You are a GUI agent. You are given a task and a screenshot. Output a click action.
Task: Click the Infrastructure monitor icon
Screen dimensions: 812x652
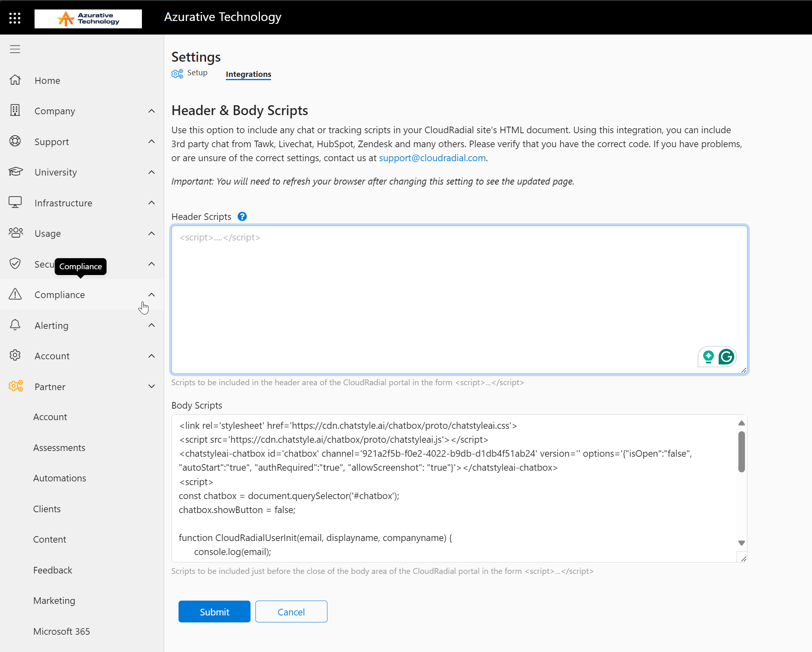(15, 202)
